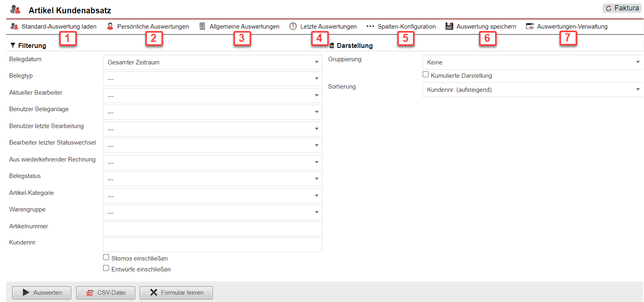Screen dimensions: 644x302
Task: Expand the Gruppierung dropdown set to Keine
Action: [532, 62]
